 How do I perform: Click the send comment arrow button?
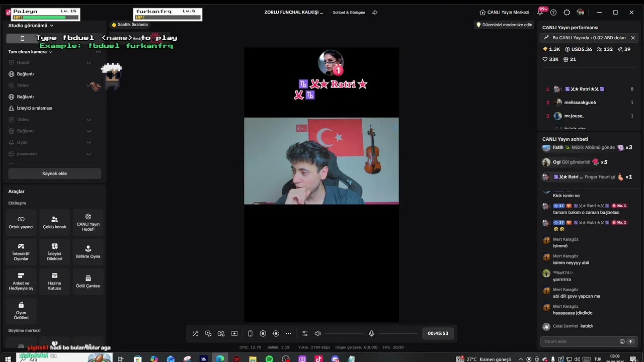[630, 341]
